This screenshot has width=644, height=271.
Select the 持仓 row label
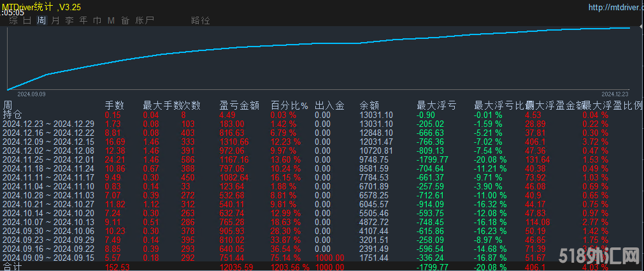click(12, 115)
